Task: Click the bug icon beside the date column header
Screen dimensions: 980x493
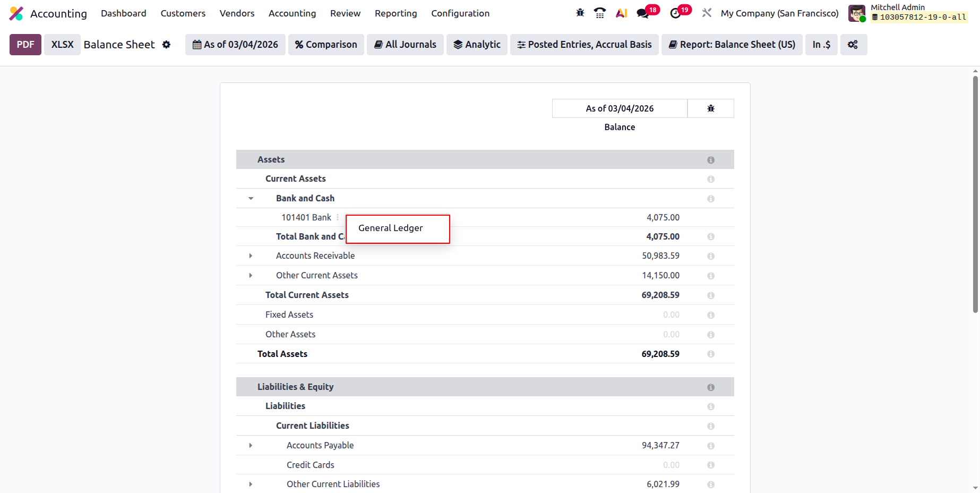Action: click(x=711, y=108)
